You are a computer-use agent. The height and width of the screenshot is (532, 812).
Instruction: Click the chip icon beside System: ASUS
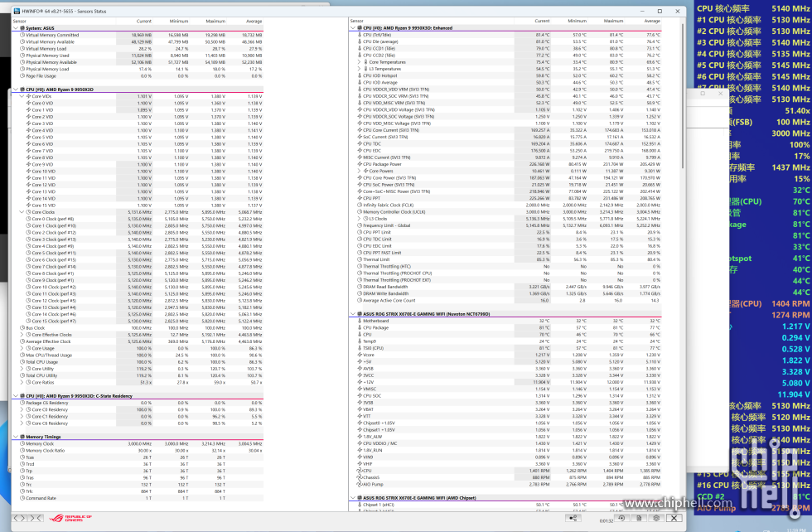pyautogui.click(x=22, y=28)
